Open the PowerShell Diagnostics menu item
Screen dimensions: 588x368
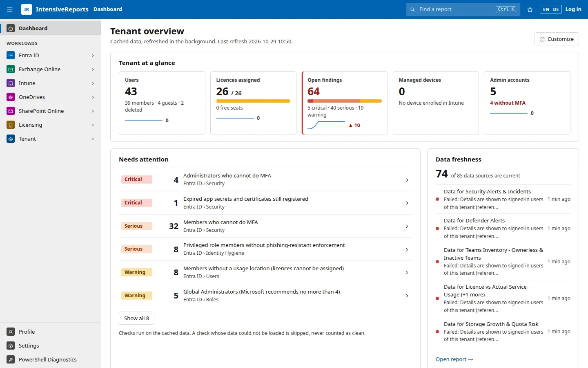pos(51,360)
